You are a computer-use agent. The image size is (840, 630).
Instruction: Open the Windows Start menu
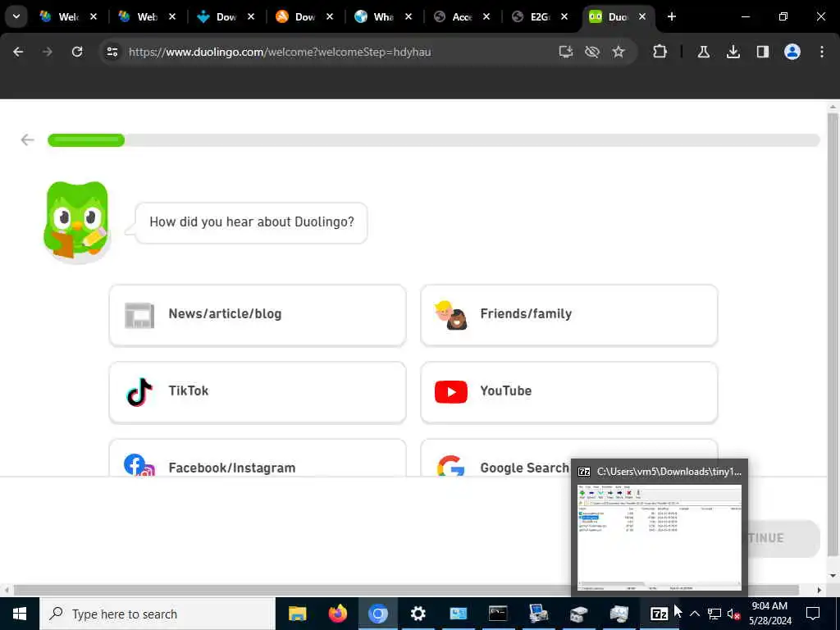20,614
